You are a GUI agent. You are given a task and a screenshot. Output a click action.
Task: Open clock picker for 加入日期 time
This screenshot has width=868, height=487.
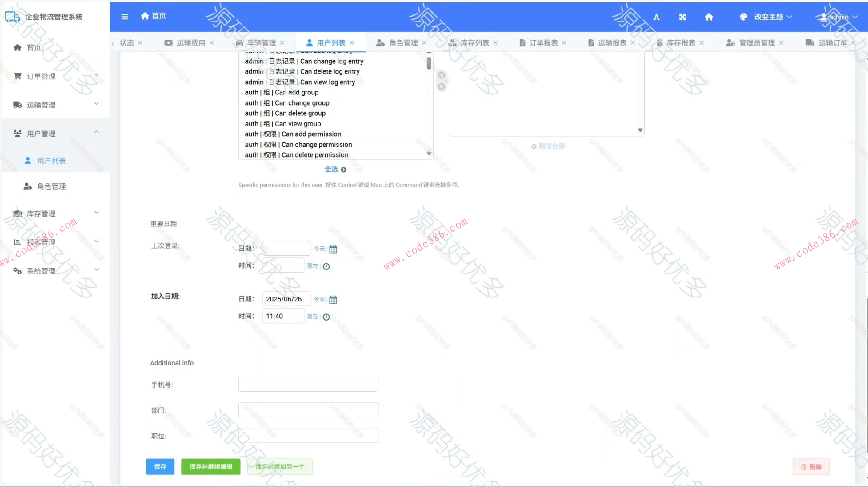pyautogui.click(x=326, y=317)
